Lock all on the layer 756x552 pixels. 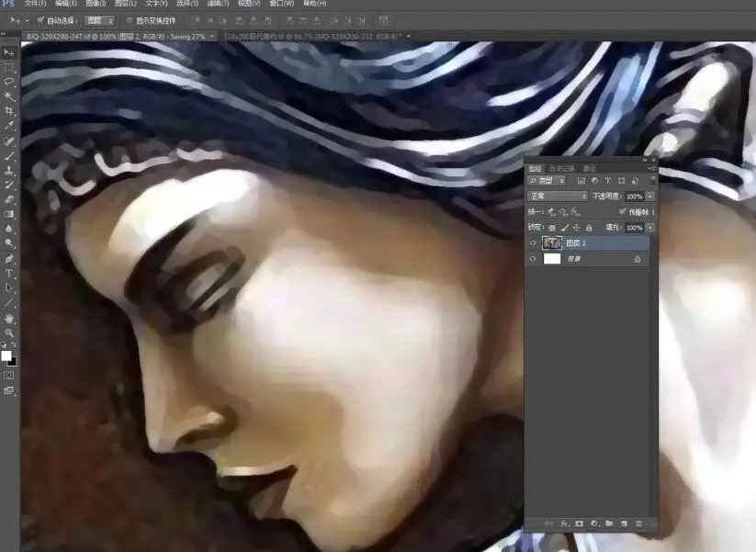click(x=589, y=228)
